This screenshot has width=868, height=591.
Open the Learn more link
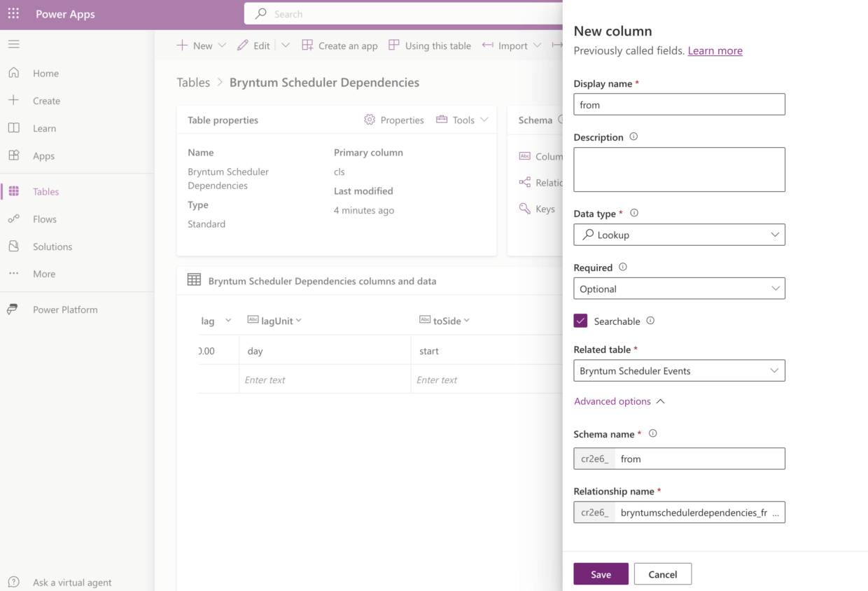point(715,50)
